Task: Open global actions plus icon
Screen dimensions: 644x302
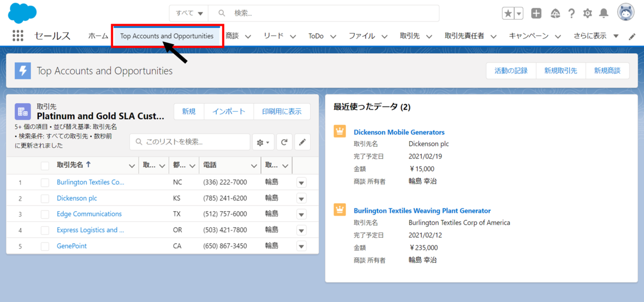Action: [536, 13]
